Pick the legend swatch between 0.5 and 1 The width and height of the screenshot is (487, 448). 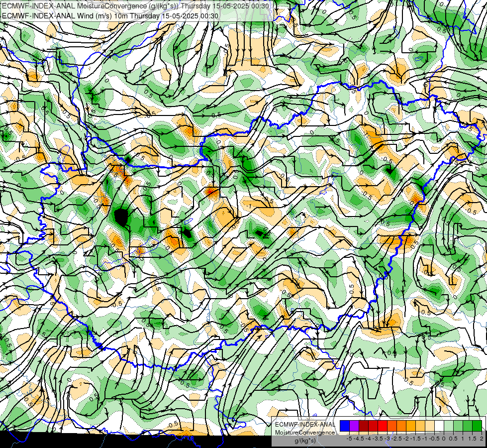458,426
